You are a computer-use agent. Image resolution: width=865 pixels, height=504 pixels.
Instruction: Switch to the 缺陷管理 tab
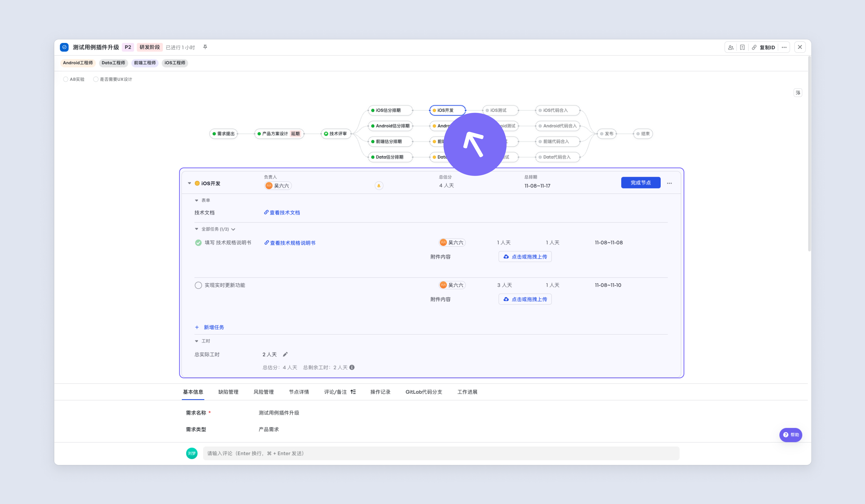pyautogui.click(x=228, y=391)
